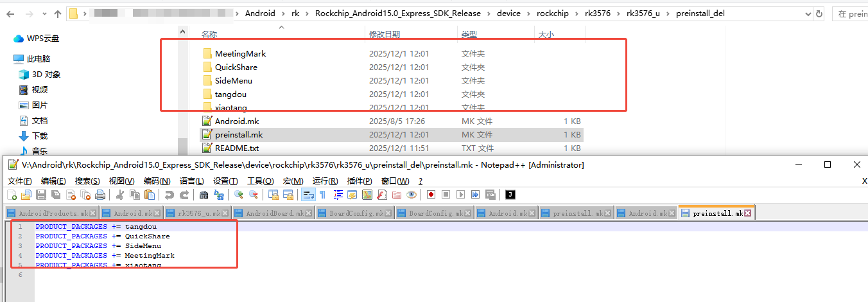
Task: Redo the last undone edit
Action: pyautogui.click(x=184, y=195)
